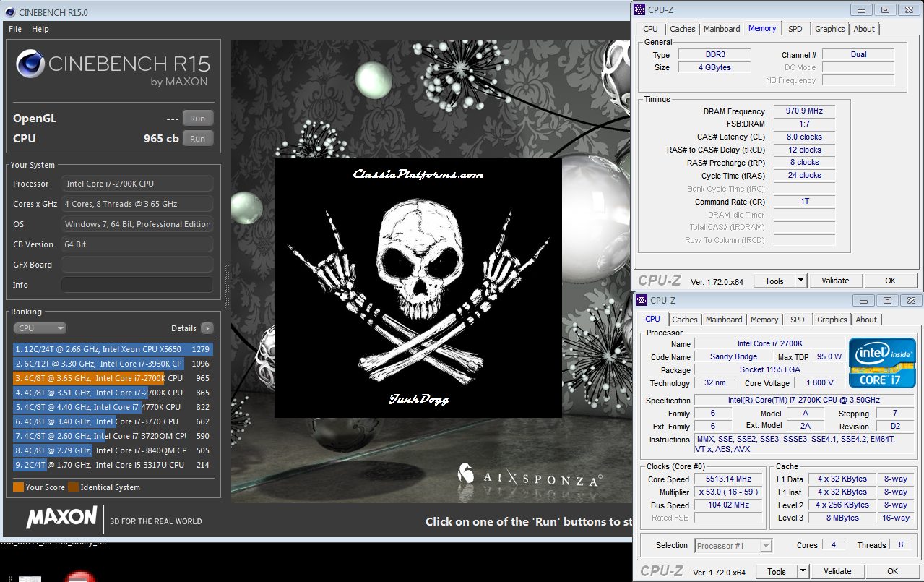
Task: Open About tab in top CPU-Z window
Action: pos(864,29)
